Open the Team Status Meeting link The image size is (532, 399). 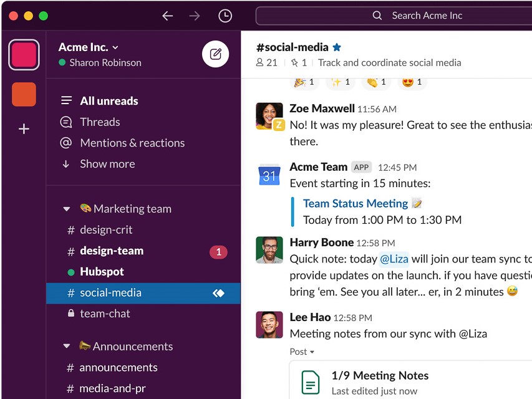click(355, 203)
